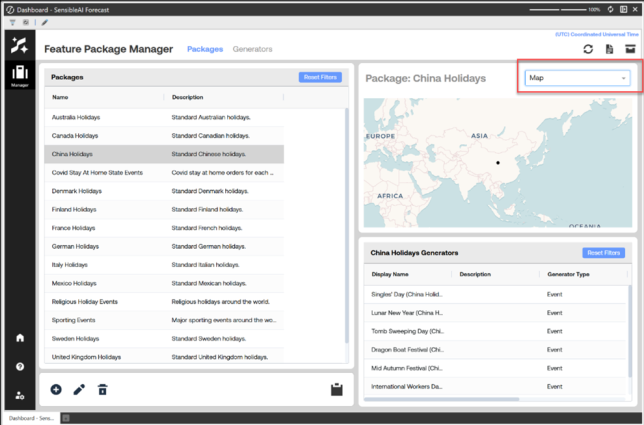
Task: Select the Religious Holiday Events row
Action: [x=164, y=302]
